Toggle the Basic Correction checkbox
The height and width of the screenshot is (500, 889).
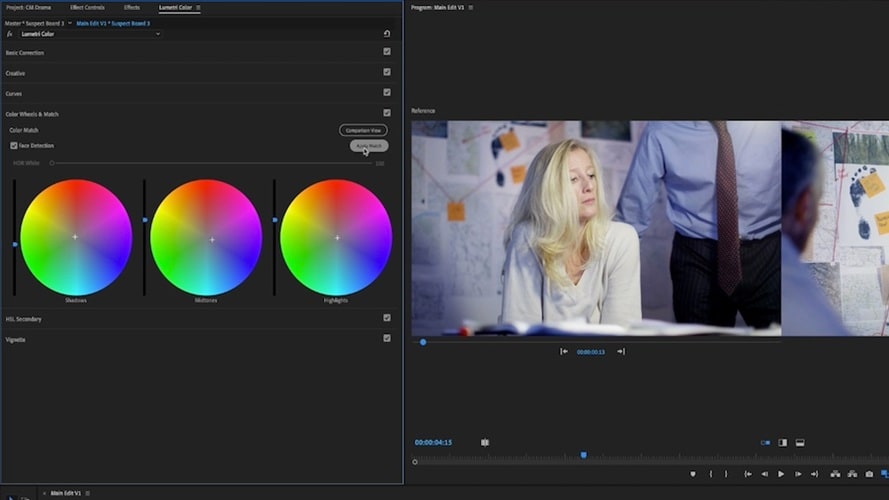[x=387, y=52]
